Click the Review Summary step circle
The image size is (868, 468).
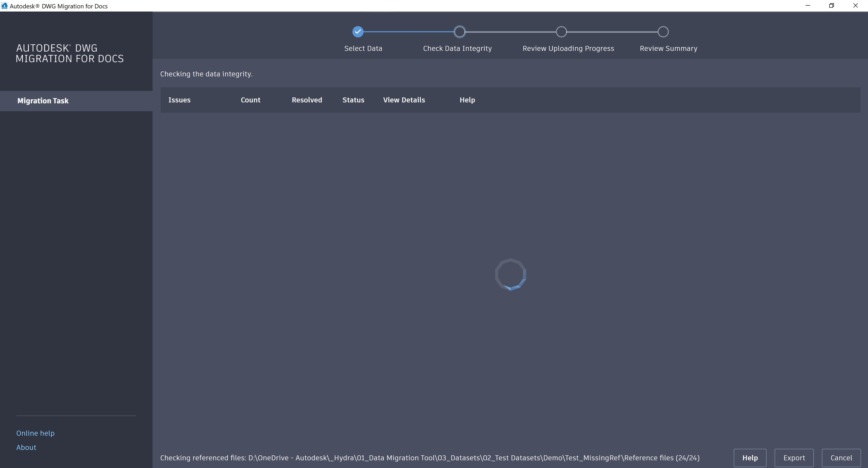click(663, 32)
